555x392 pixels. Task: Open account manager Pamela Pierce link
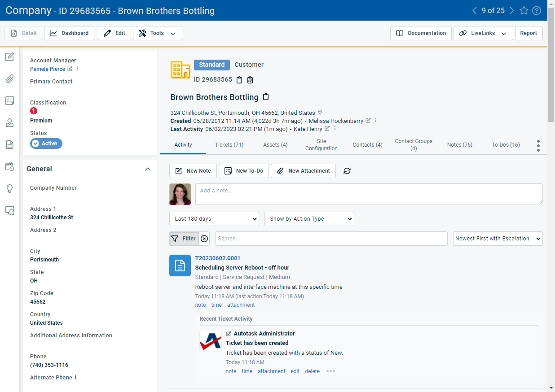[x=48, y=69]
